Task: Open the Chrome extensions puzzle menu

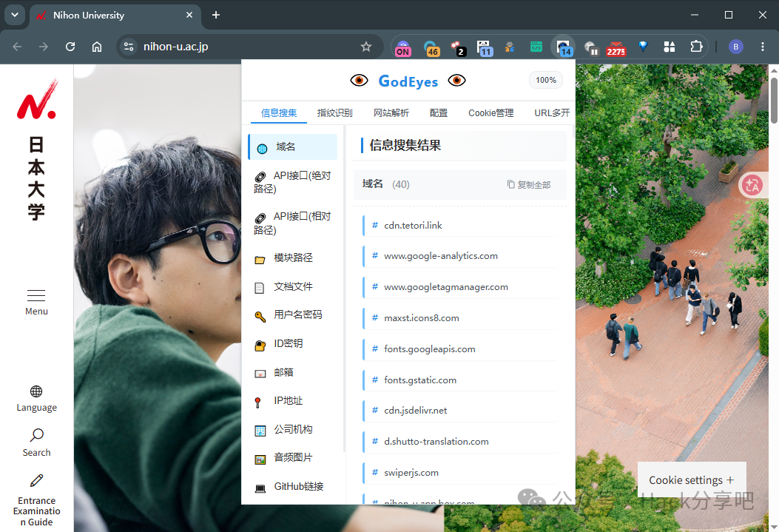Action: tap(697, 47)
